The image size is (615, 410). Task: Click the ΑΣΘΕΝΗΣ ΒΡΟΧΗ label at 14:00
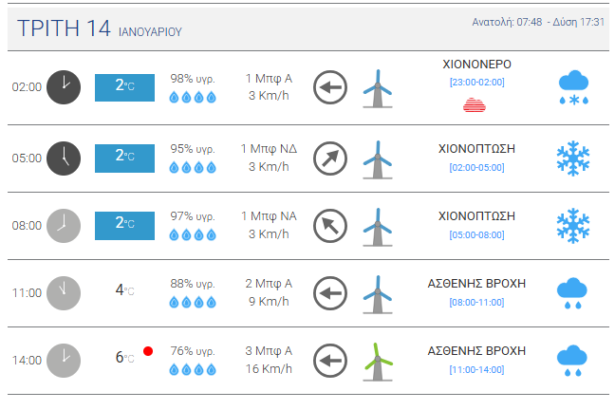[x=476, y=350]
